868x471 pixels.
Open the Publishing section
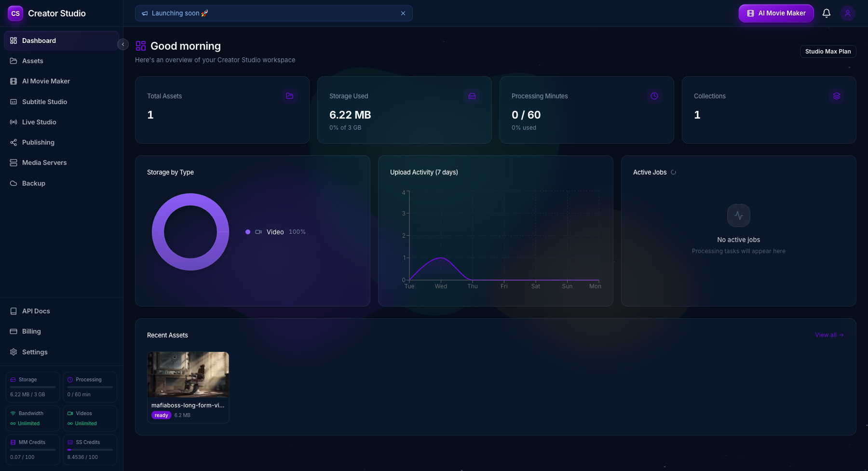(x=38, y=142)
